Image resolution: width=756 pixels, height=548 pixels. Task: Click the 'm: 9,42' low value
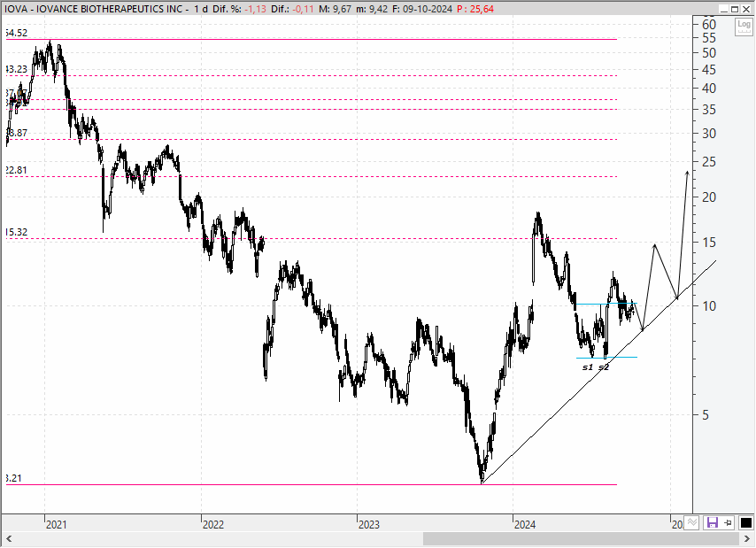point(372,9)
